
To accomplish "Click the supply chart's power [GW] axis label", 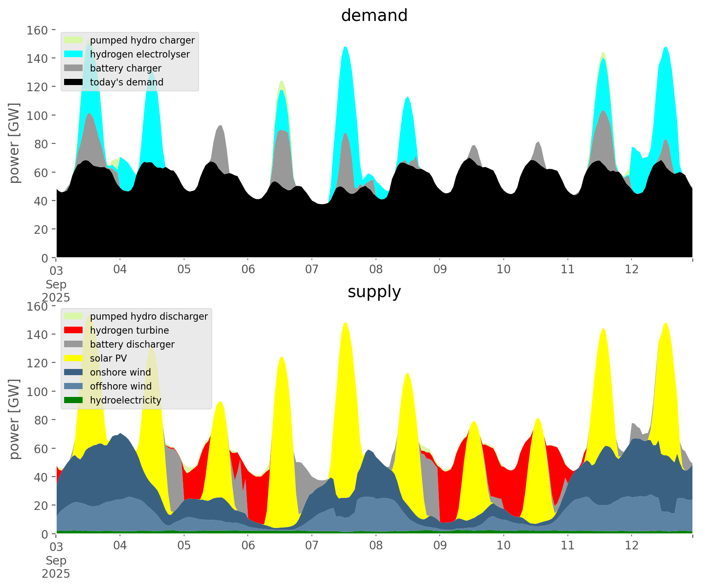I will pyautogui.click(x=14, y=419).
